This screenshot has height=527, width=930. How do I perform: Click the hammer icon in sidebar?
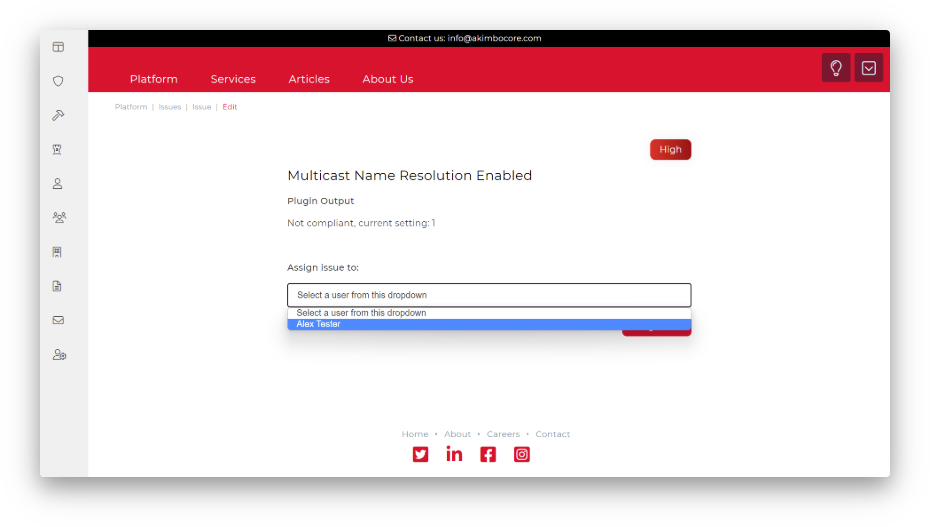(58, 115)
